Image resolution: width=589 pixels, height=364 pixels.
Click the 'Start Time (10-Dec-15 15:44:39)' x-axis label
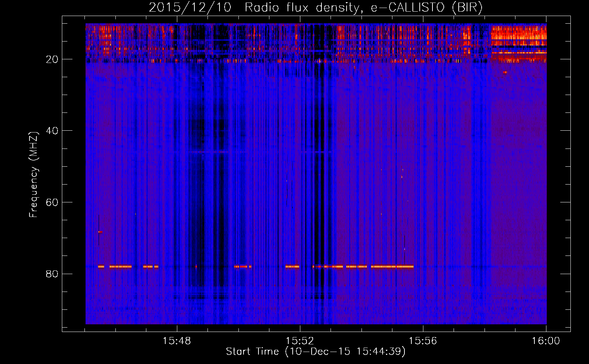[316, 352]
